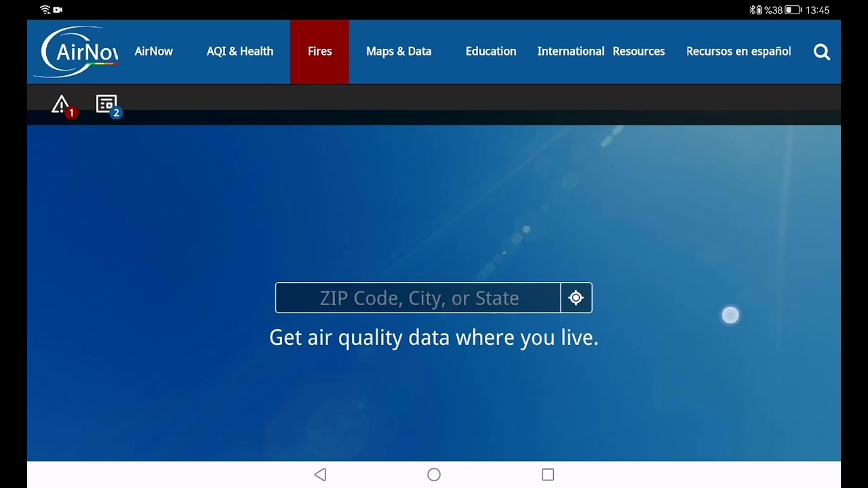This screenshot has height=488, width=868.
Task: Tap the Android back triangle button
Action: [x=320, y=474]
